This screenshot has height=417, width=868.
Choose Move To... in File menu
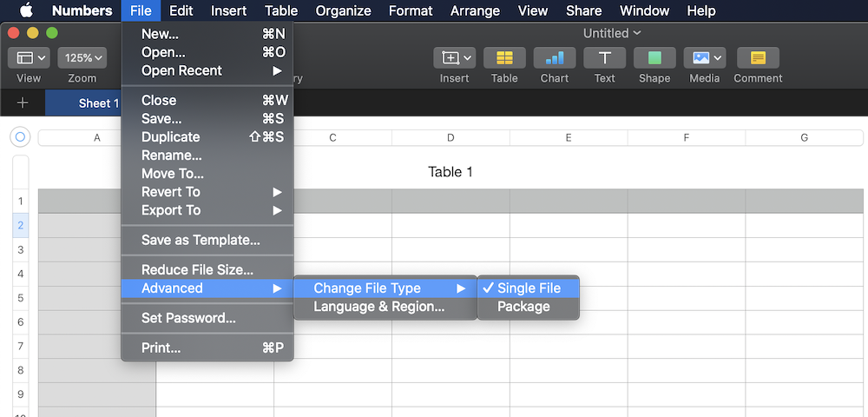207,174
